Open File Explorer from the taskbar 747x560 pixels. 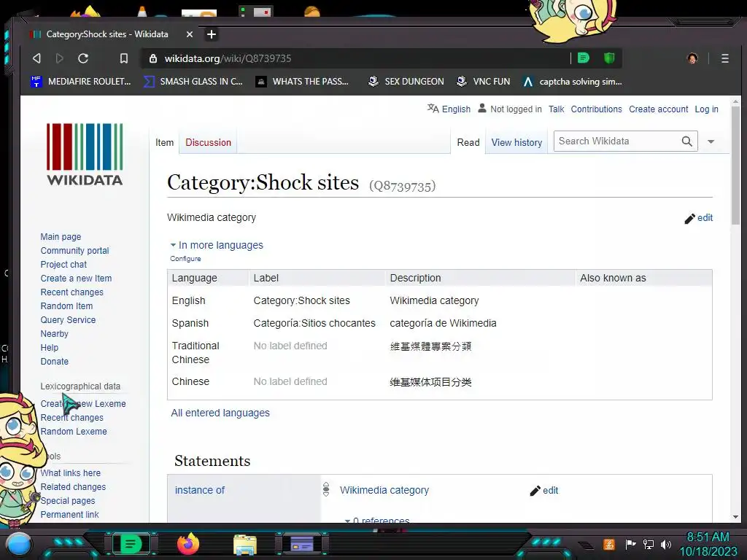(245, 545)
